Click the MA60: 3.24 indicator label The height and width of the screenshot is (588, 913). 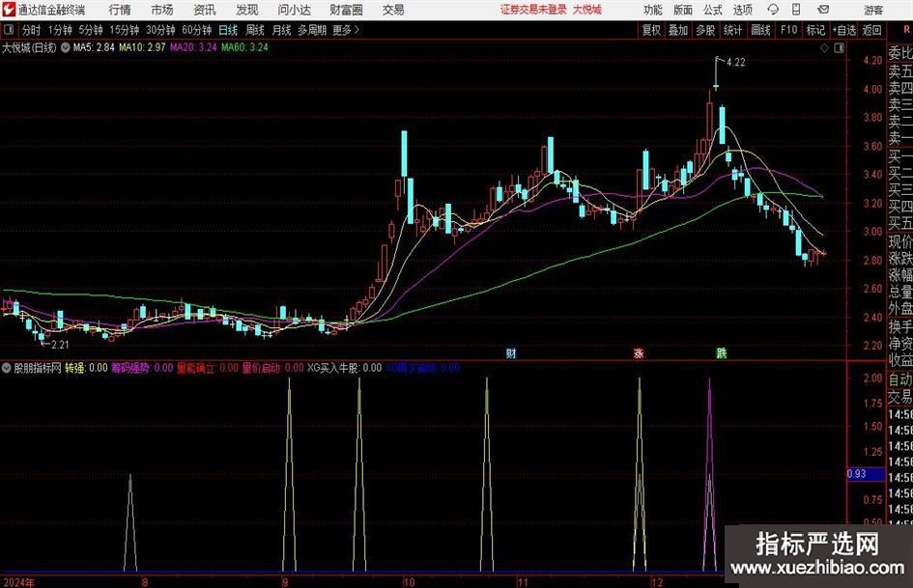pos(244,47)
